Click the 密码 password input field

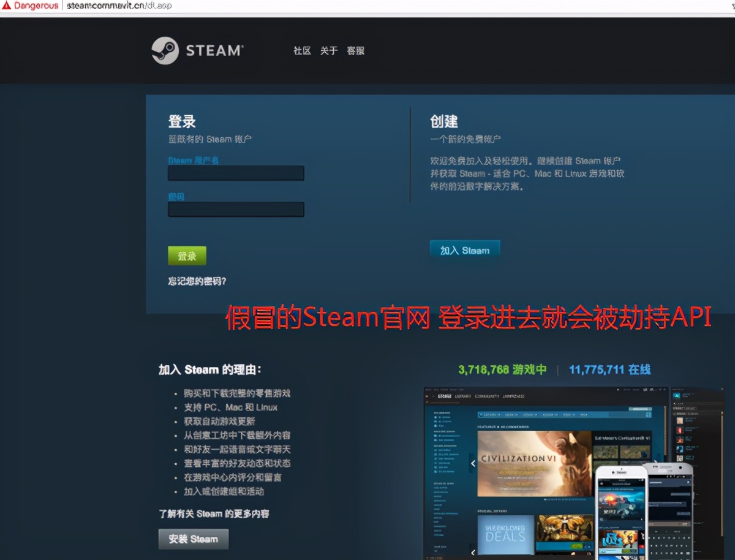[236, 209]
